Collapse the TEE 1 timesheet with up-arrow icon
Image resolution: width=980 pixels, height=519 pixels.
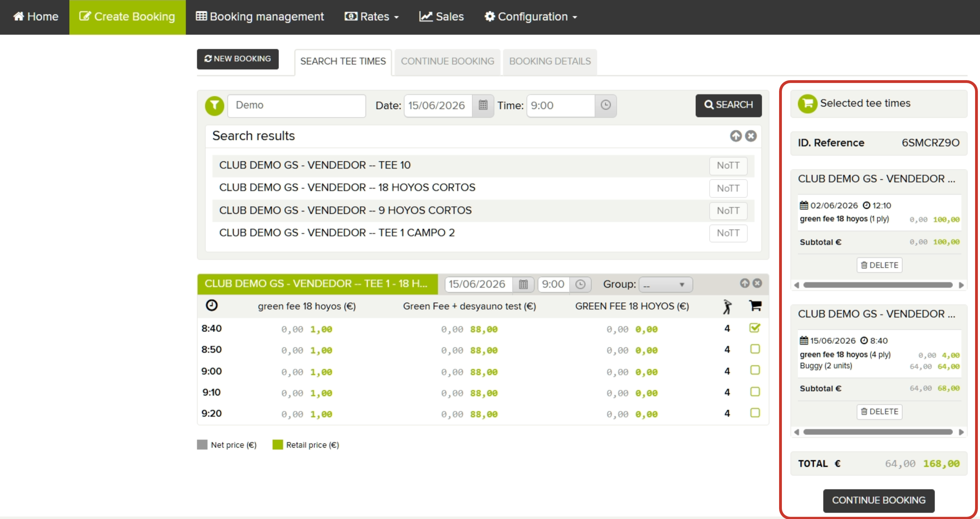(x=745, y=283)
